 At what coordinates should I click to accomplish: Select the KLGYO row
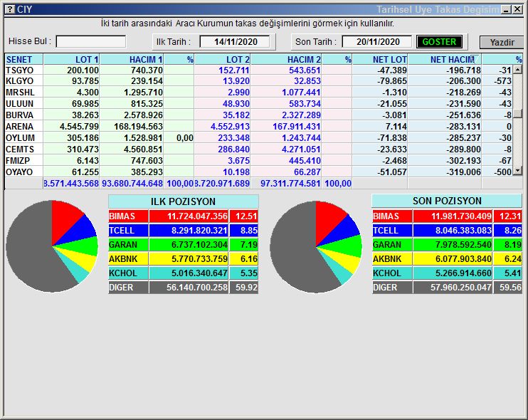pyautogui.click(x=258, y=81)
